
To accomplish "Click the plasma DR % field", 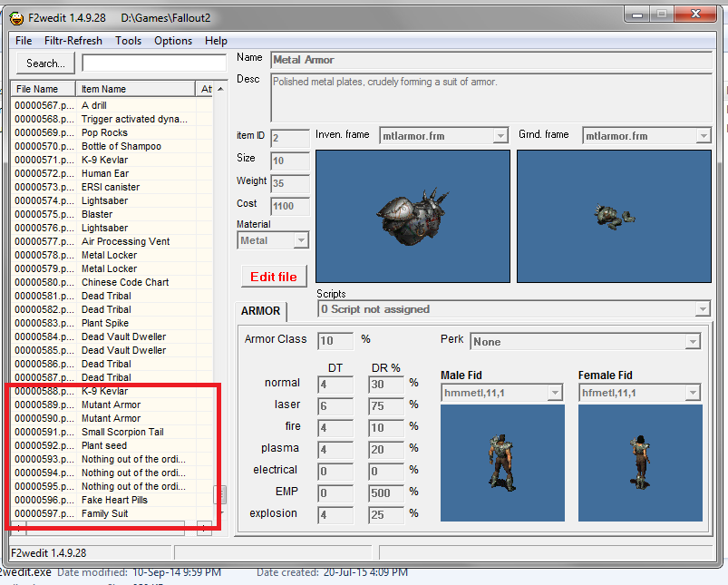I will [x=386, y=449].
